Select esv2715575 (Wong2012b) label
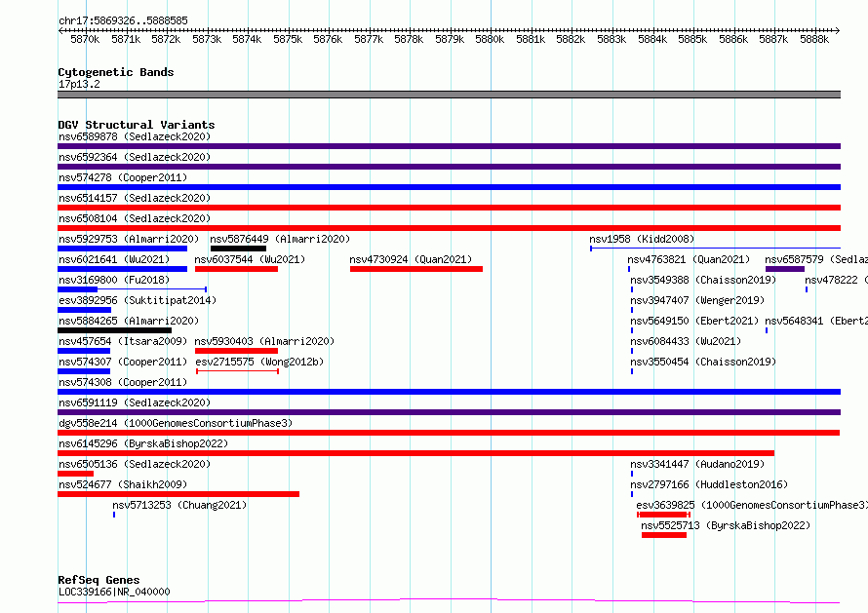Viewport: 868px width, 613px height. (x=259, y=362)
